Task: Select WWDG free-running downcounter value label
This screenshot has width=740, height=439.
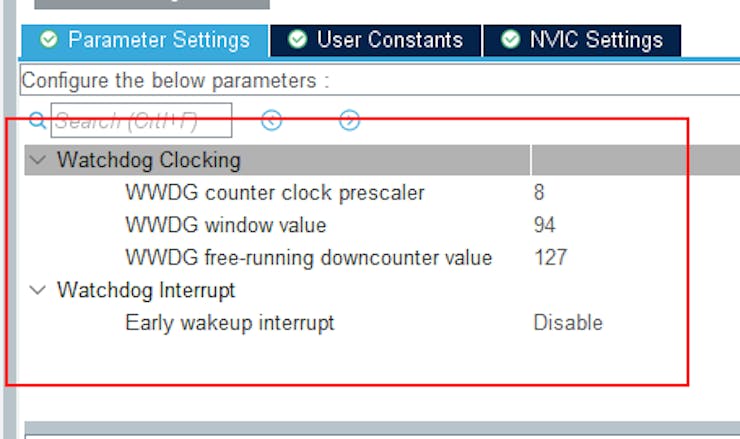Action: pyautogui.click(x=308, y=257)
